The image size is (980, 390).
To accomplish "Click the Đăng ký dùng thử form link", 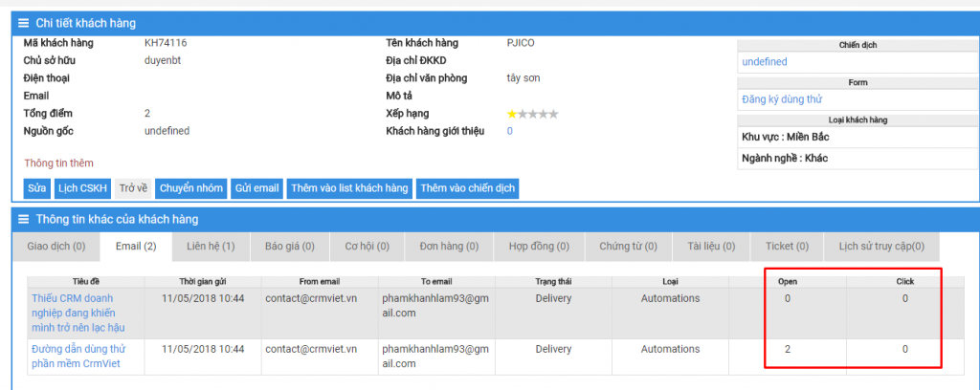I will coord(782,99).
